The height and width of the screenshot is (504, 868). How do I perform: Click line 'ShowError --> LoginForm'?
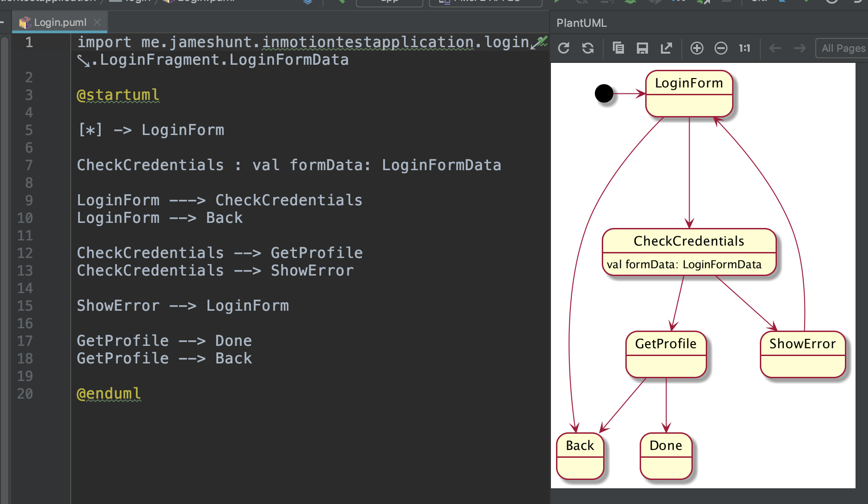point(183,306)
